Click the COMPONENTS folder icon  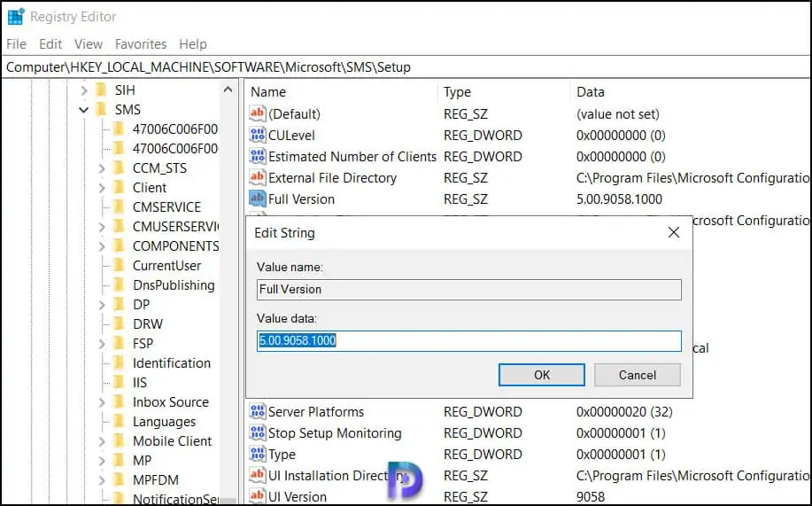click(x=120, y=245)
